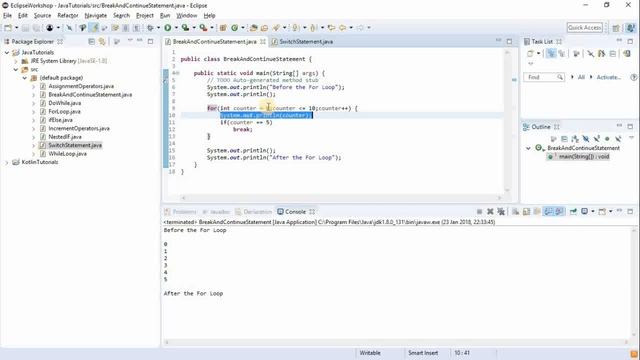The height and width of the screenshot is (360, 640).
Task: Toggle Scheduled view in the Task List
Action: [562, 53]
